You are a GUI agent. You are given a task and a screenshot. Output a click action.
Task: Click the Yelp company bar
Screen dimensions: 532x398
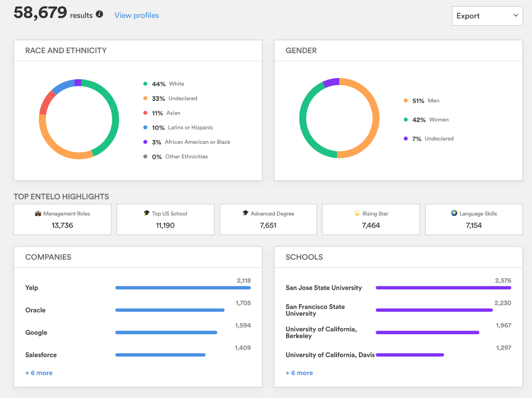183,288
